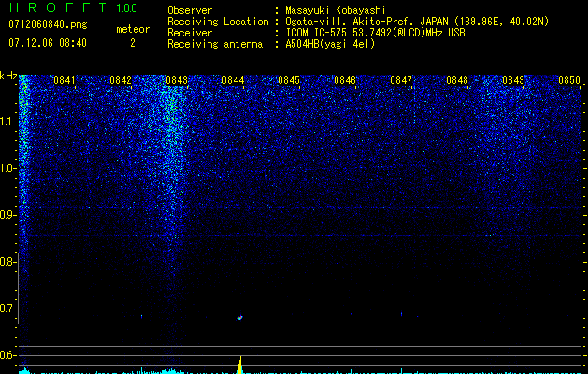The height and width of the screenshot is (374, 588).
Task: Click the Observer field label
Action: point(190,10)
